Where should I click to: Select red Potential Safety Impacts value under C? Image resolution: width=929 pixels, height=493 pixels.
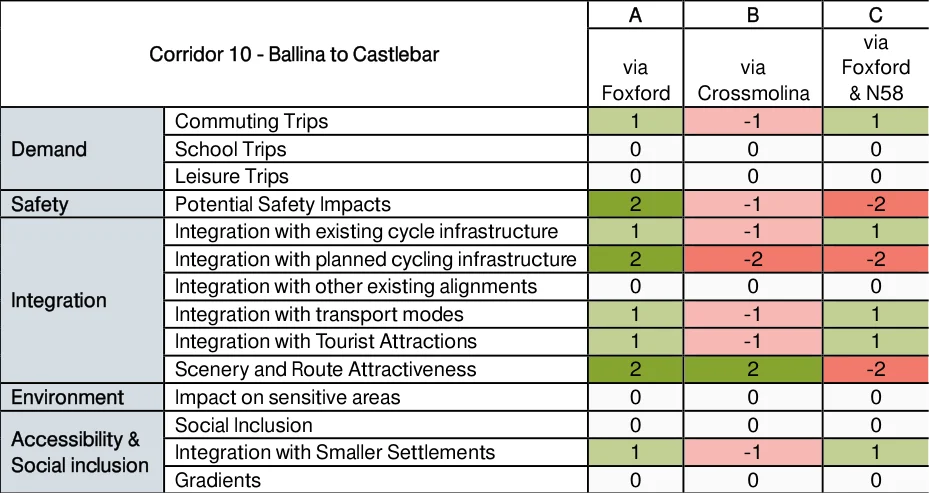point(876,204)
